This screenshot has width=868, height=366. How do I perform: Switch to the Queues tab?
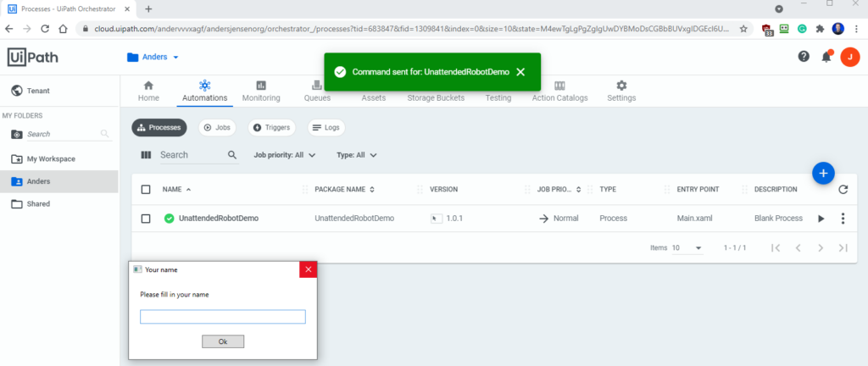(x=317, y=91)
